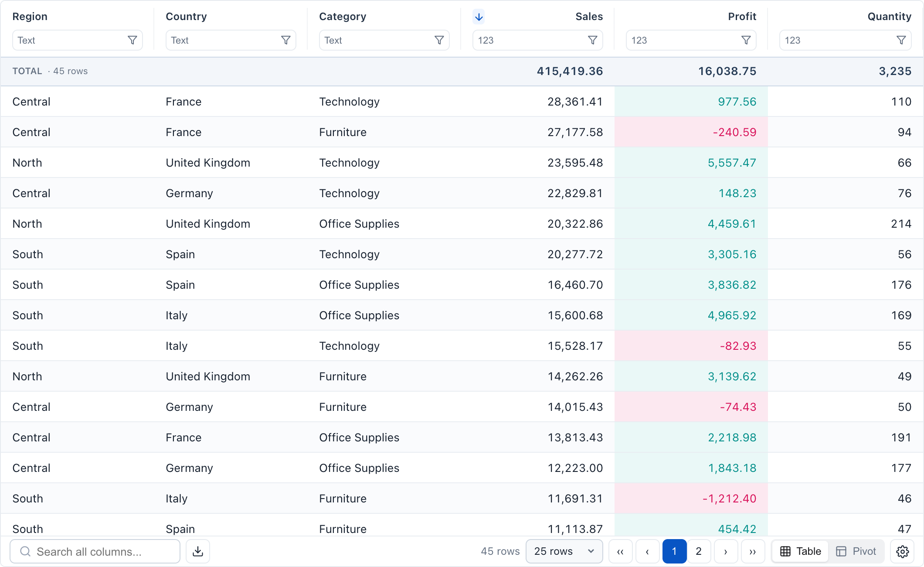Select page 1

pyautogui.click(x=674, y=551)
